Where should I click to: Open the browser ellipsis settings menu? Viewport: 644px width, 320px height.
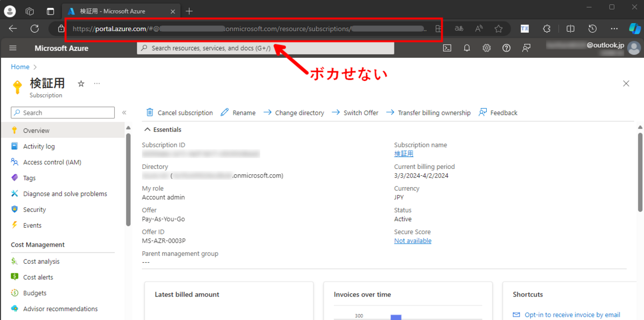(x=614, y=28)
